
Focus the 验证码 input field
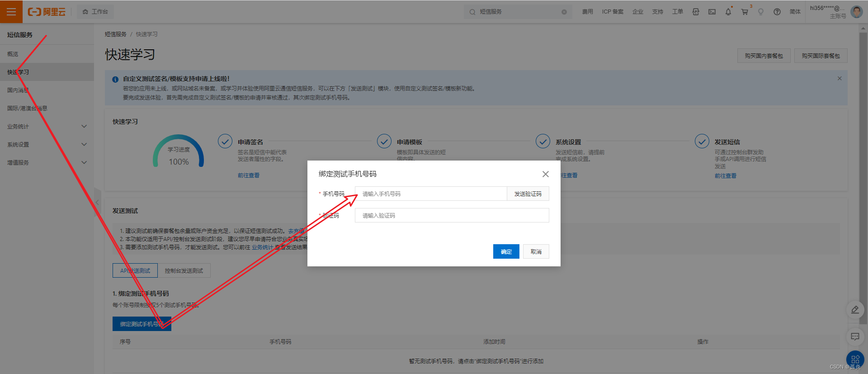[452, 215]
